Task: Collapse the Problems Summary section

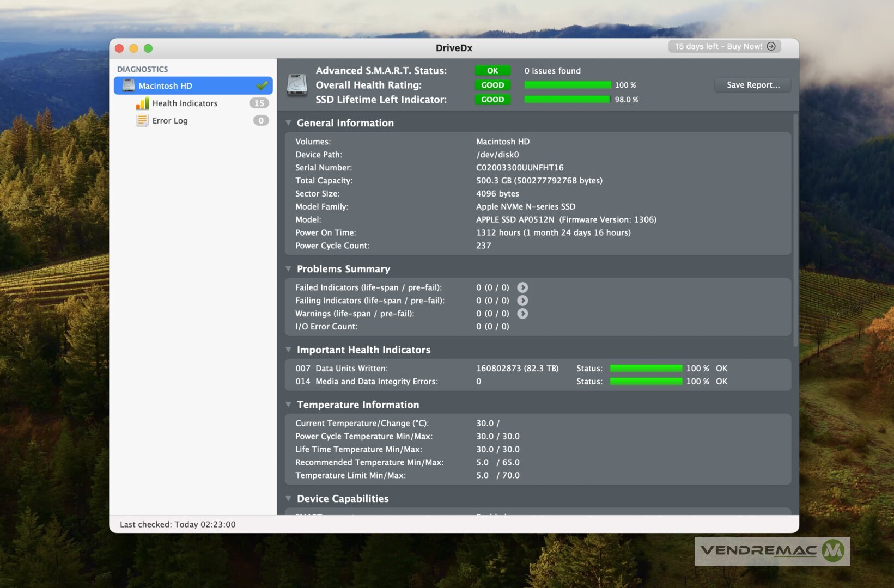Action: [289, 269]
